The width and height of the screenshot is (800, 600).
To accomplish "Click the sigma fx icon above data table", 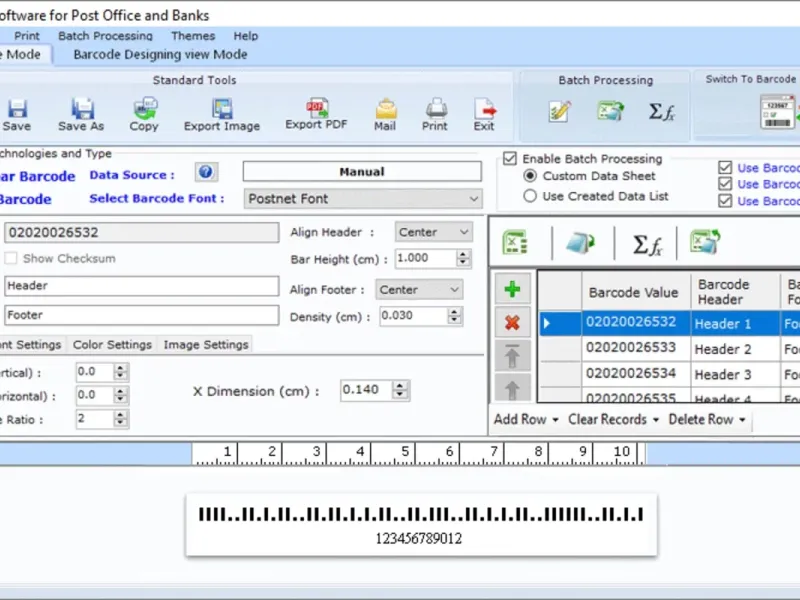I will pos(647,244).
